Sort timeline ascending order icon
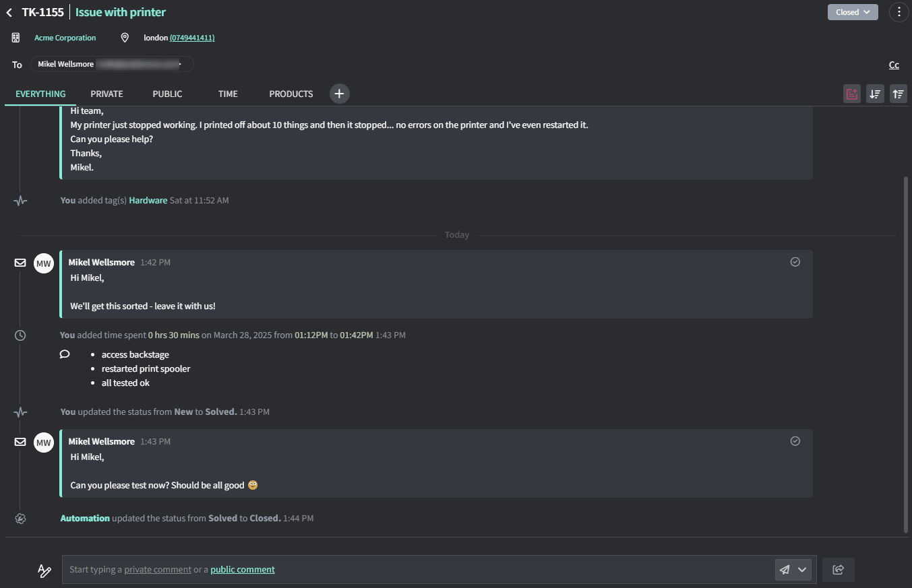 coord(898,94)
